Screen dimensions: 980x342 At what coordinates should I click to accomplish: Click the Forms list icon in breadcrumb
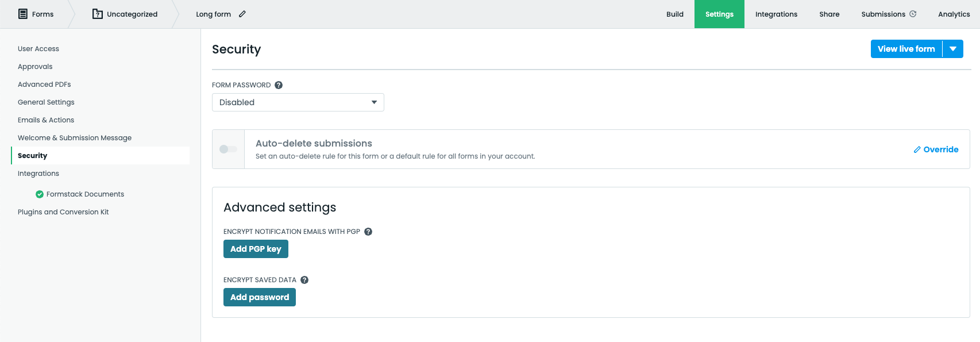click(x=23, y=14)
